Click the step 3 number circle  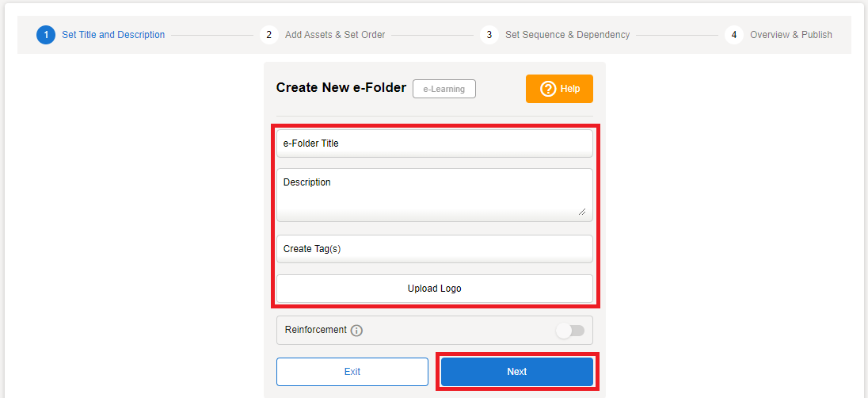click(x=489, y=35)
